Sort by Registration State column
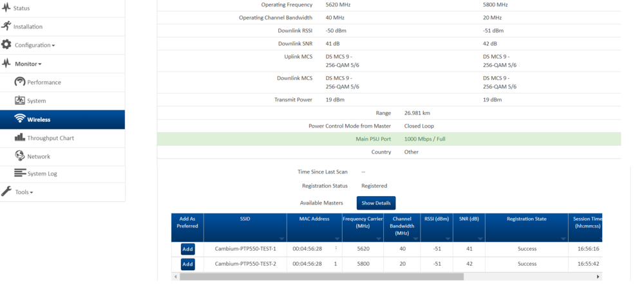 pos(526,219)
